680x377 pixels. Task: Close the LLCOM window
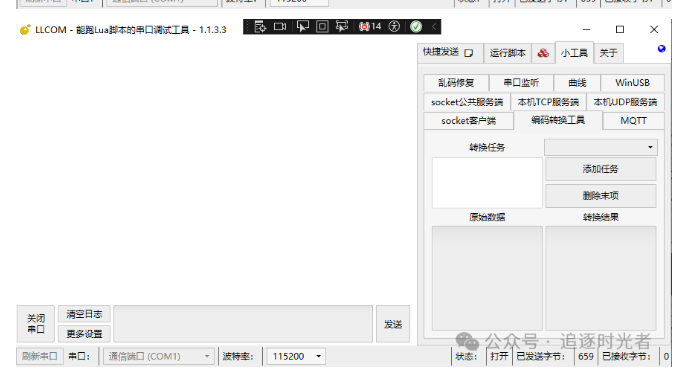[654, 30]
